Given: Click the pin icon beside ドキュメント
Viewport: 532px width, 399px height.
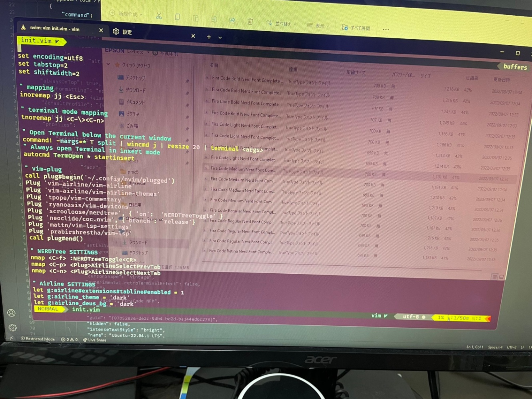Looking at the screenshot, I should (x=187, y=105).
